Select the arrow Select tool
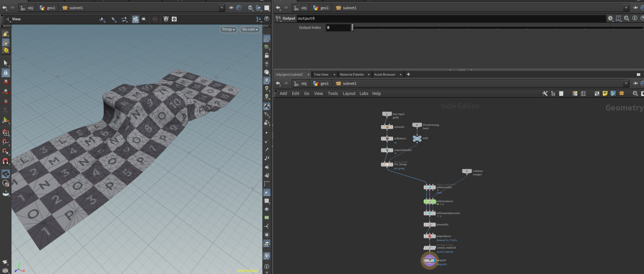The image size is (644, 274). [6, 63]
